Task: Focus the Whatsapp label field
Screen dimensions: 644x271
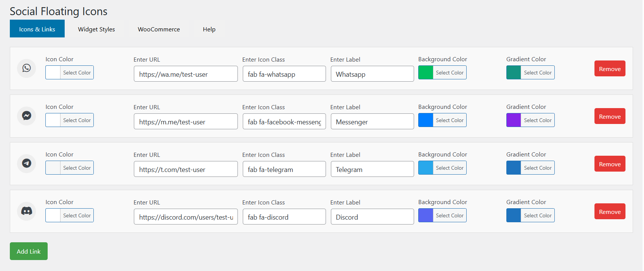Action: pyautogui.click(x=372, y=74)
